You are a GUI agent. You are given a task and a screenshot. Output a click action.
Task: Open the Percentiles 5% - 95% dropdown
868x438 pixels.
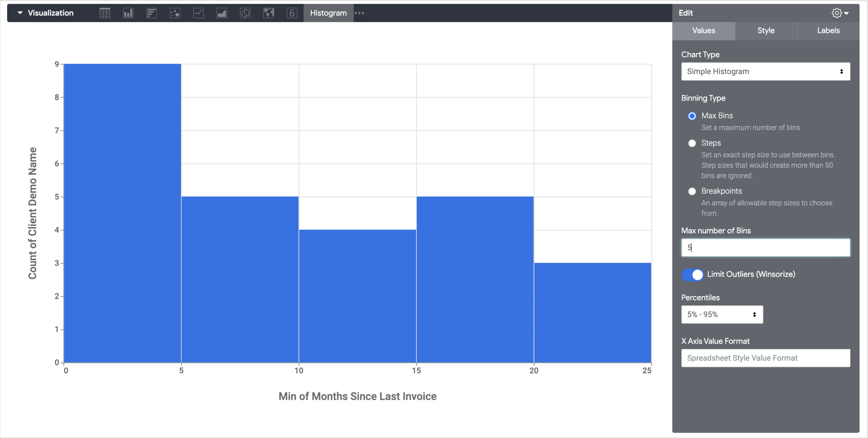click(x=722, y=314)
